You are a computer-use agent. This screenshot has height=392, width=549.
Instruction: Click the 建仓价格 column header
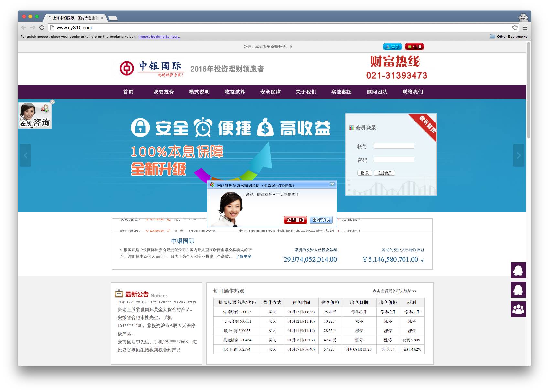click(330, 302)
